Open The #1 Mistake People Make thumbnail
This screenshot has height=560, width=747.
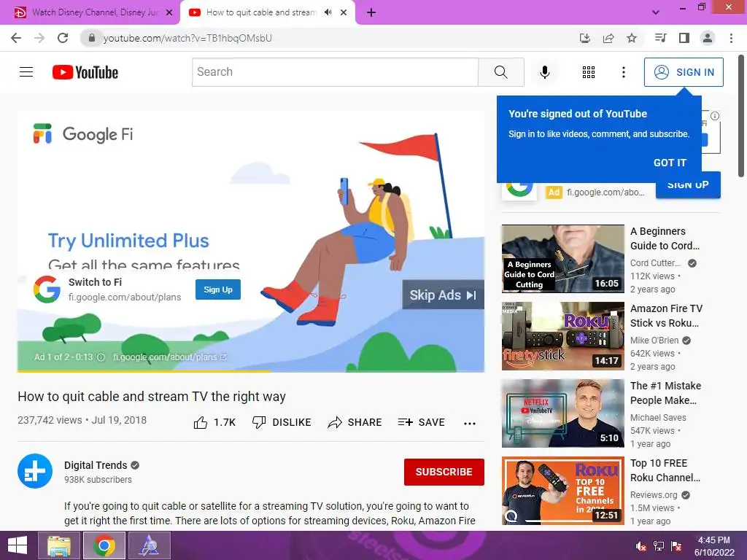pos(562,413)
